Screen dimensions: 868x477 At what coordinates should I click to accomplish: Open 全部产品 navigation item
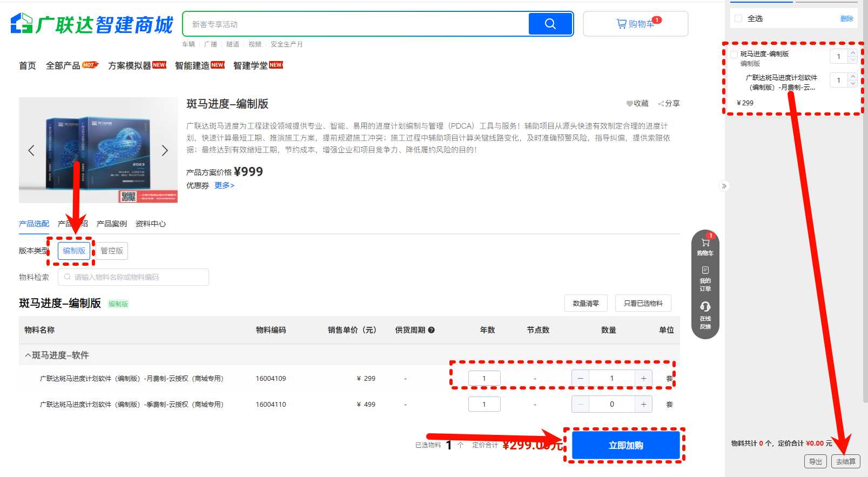[x=63, y=65]
